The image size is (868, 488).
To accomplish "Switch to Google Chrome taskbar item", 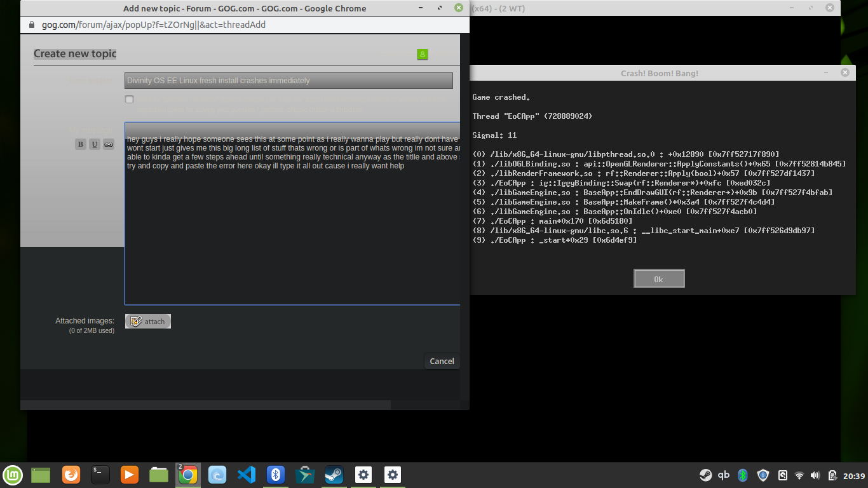I will click(187, 475).
